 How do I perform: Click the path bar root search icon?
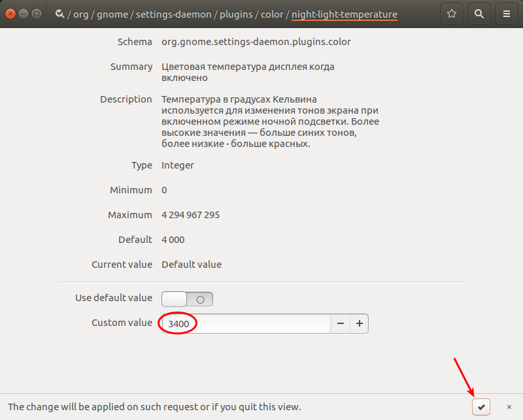point(59,14)
